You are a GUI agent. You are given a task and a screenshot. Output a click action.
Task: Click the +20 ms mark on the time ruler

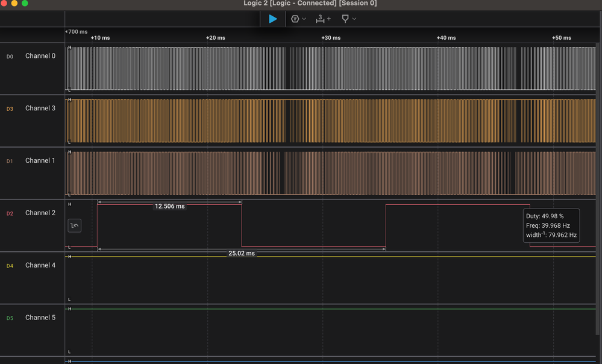215,37
